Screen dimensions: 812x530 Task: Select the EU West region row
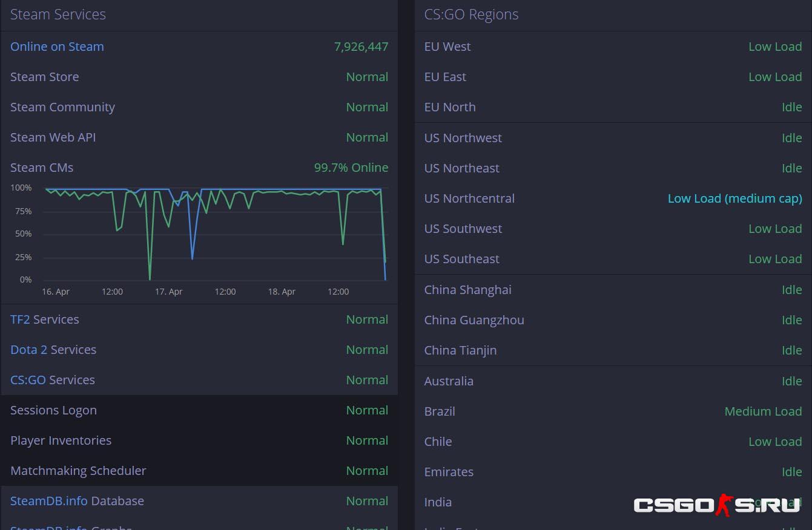pyautogui.click(x=613, y=47)
